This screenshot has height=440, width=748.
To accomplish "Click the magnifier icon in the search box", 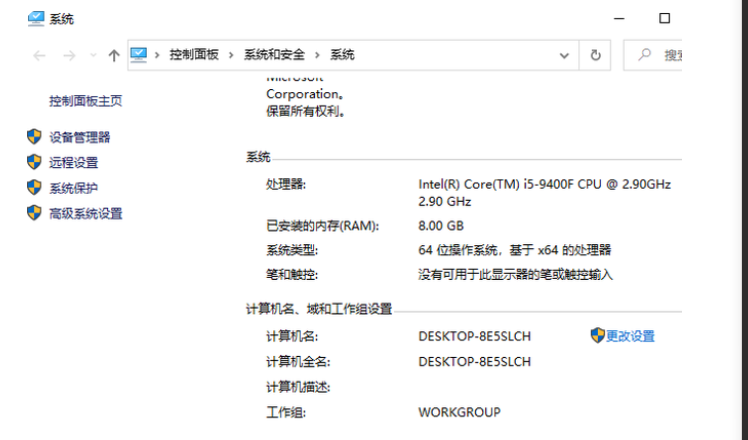I will click(x=644, y=55).
